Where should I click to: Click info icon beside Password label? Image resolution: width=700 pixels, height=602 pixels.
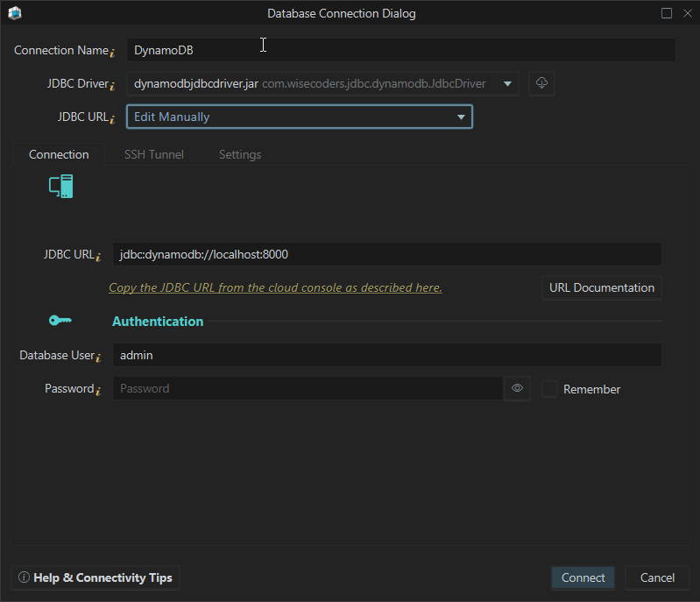click(98, 391)
